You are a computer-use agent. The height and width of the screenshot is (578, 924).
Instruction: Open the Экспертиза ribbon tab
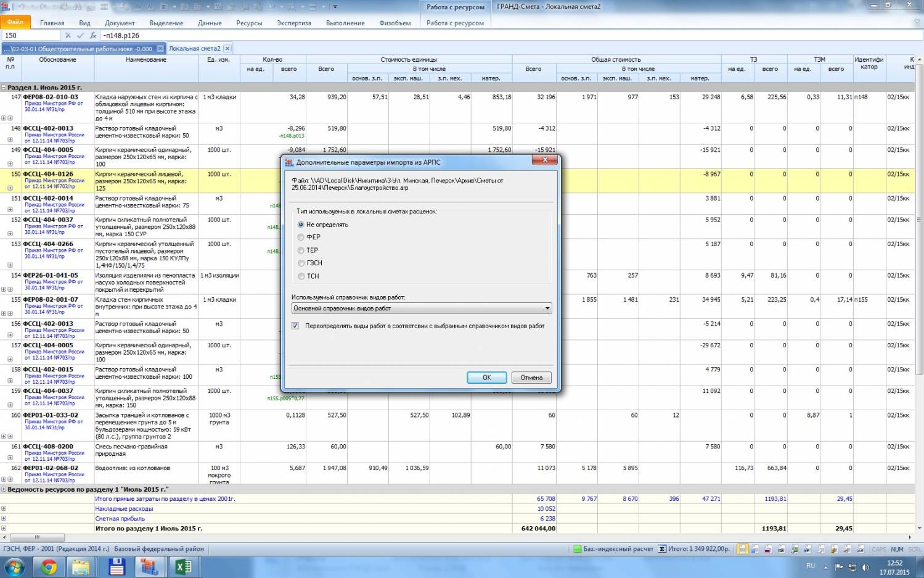[293, 23]
